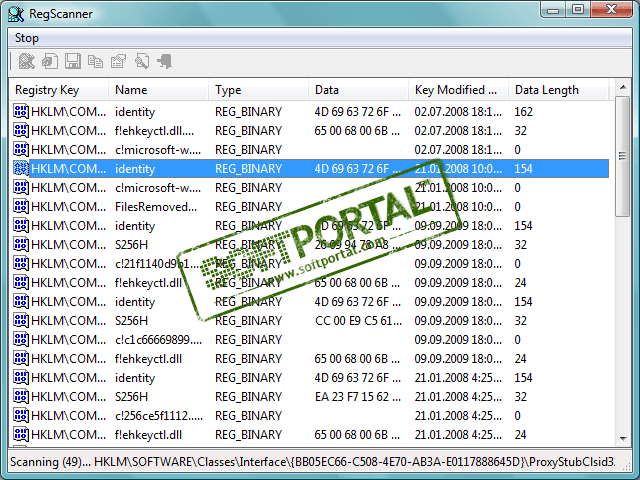Open the Stop menu item

pyautogui.click(x=27, y=38)
